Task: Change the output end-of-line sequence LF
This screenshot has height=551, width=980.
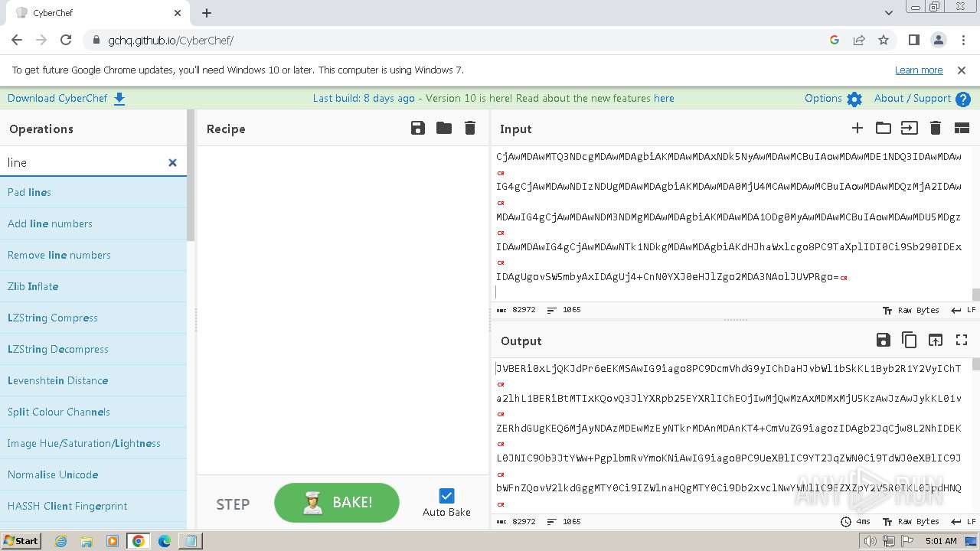Action: coord(963,521)
